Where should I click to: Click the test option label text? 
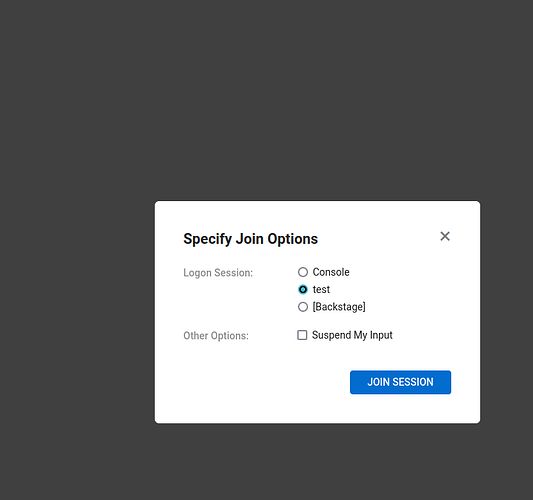[x=321, y=290]
